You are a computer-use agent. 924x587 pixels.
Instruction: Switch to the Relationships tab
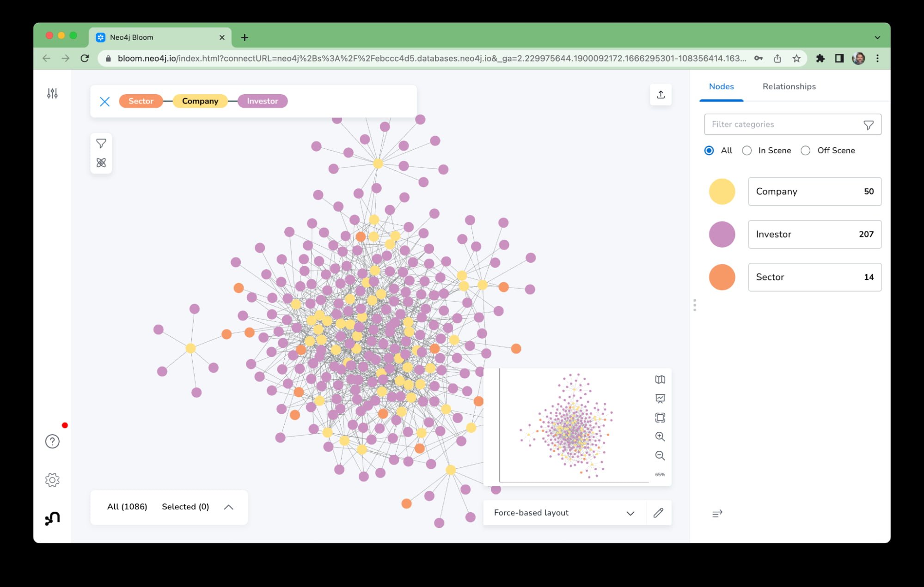(789, 86)
